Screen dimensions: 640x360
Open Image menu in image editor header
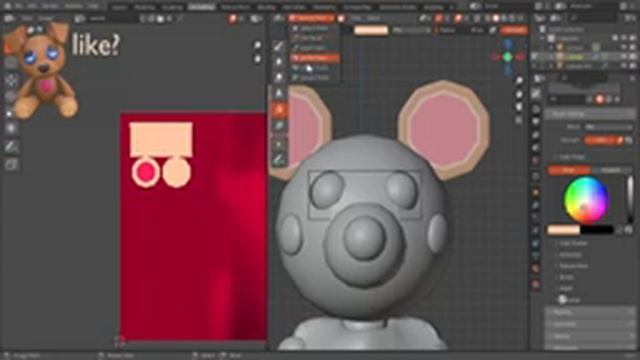(x=46, y=18)
